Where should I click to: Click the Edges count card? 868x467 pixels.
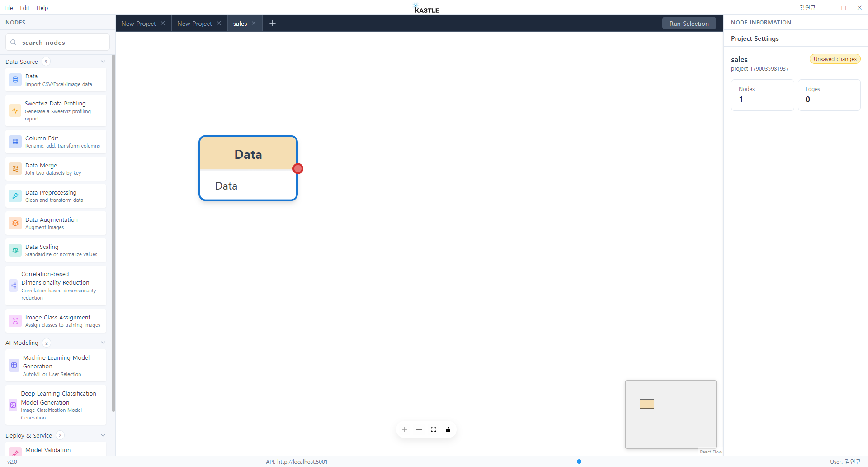coord(829,95)
